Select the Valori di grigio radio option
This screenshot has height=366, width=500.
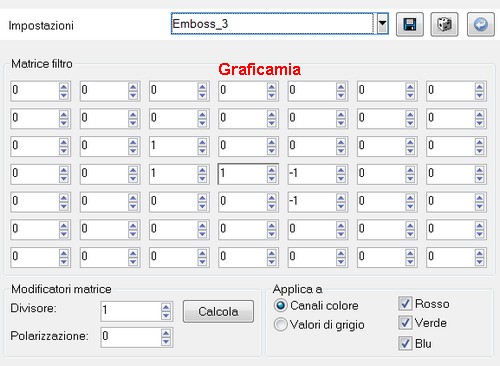click(280, 324)
